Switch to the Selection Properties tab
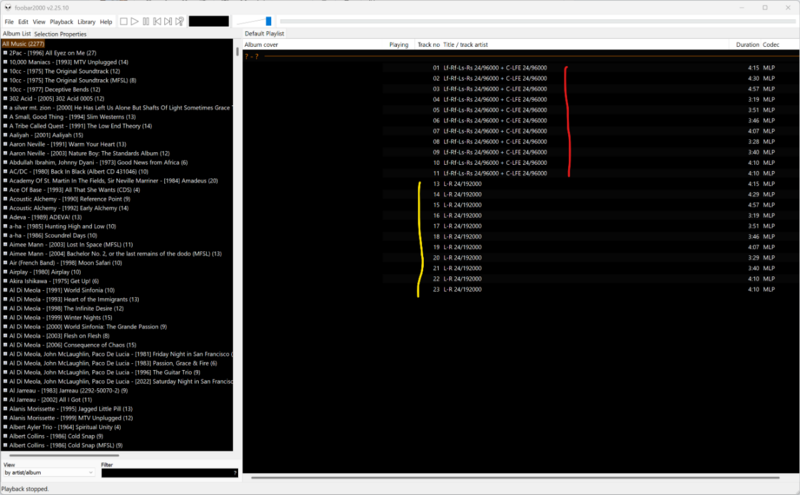Viewport: 800px width, 495px height. point(60,34)
